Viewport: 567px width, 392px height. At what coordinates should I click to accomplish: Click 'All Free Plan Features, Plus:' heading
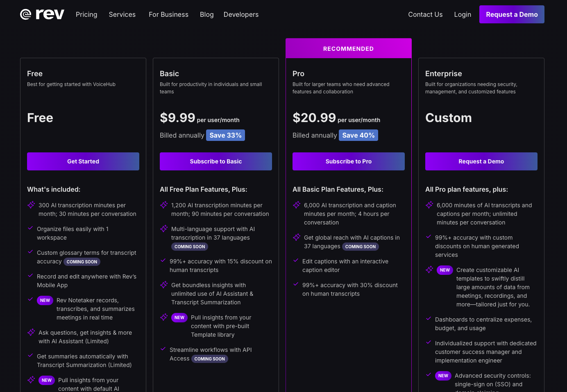(204, 189)
